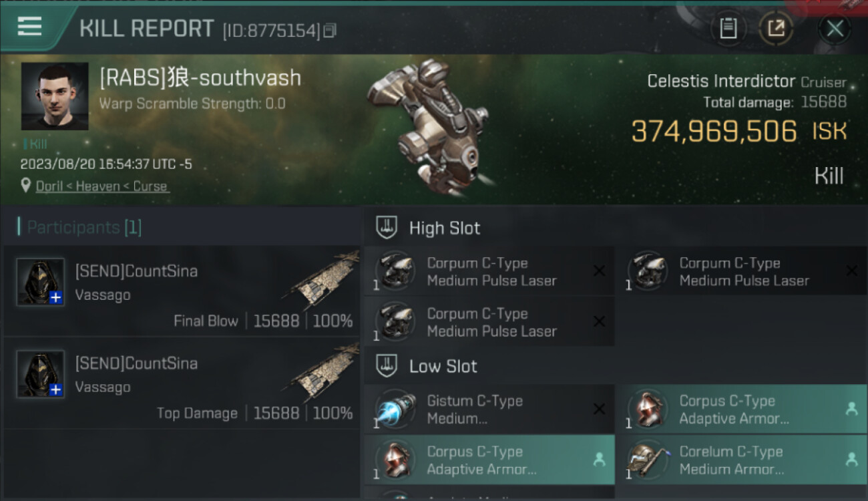Open southvash pilot portrait
The width and height of the screenshot is (868, 501).
[x=55, y=96]
